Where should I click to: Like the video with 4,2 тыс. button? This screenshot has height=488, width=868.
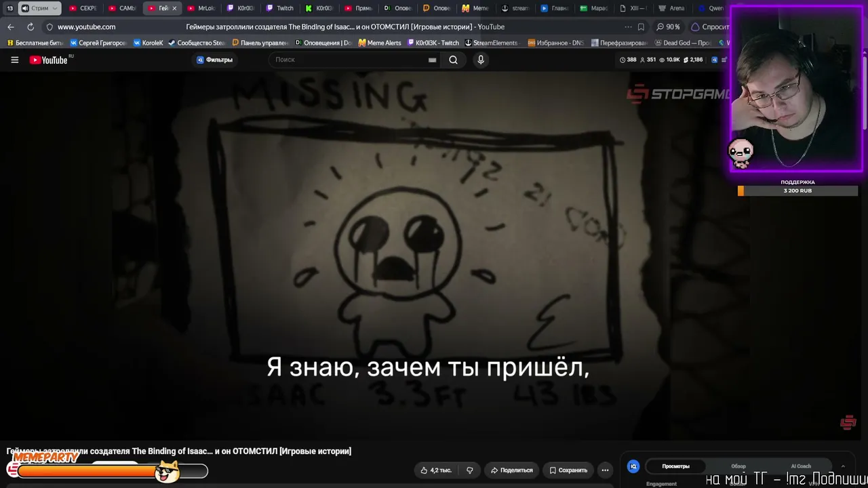point(435,470)
